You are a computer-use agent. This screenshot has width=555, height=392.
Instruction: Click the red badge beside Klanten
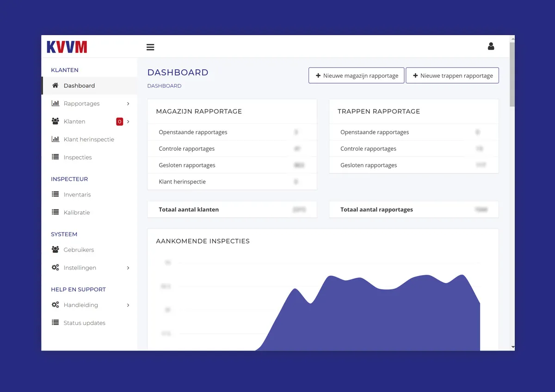pyautogui.click(x=119, y=121)
